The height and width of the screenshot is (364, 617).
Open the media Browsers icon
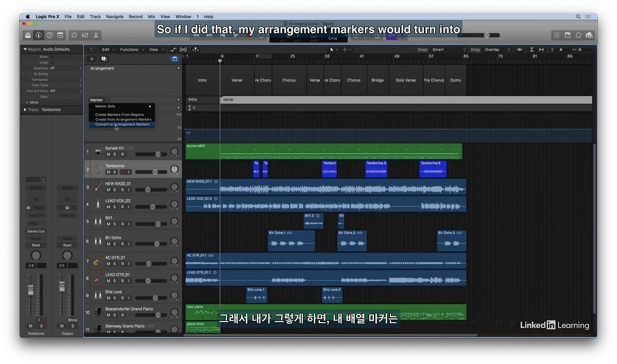[589, 35]
